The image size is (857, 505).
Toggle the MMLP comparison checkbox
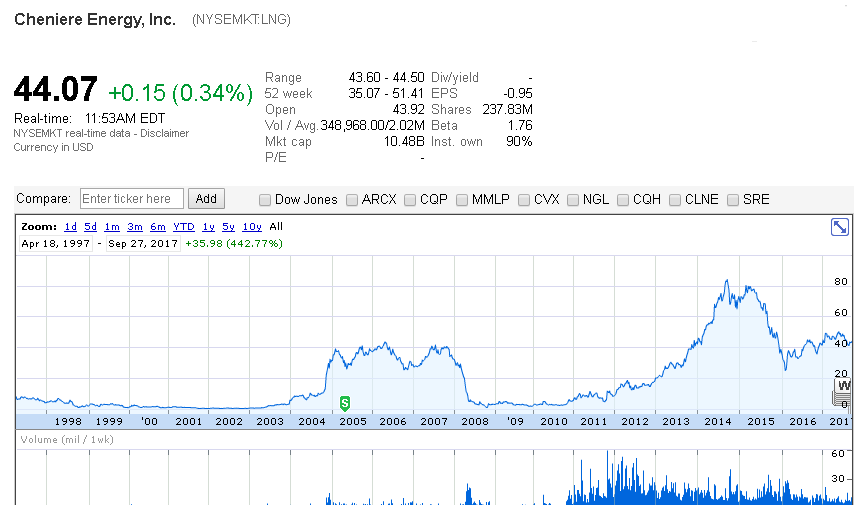tap(462, 200)
